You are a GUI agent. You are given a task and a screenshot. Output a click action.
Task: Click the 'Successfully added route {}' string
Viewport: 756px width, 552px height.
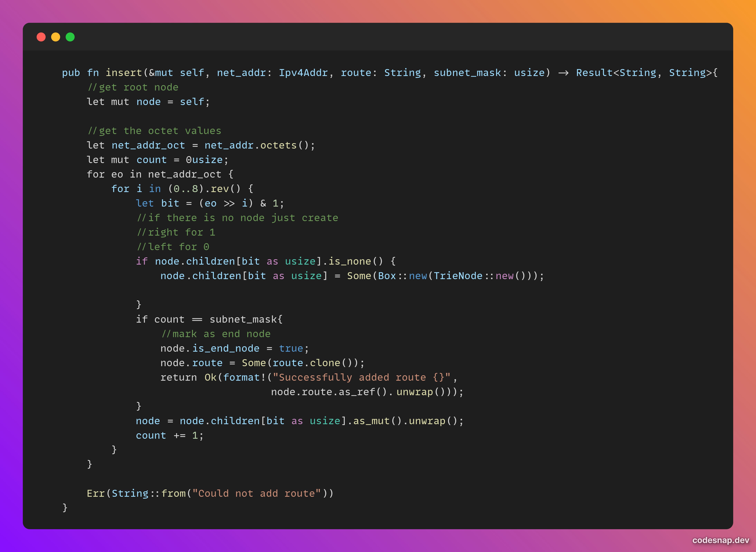(362, 378)
